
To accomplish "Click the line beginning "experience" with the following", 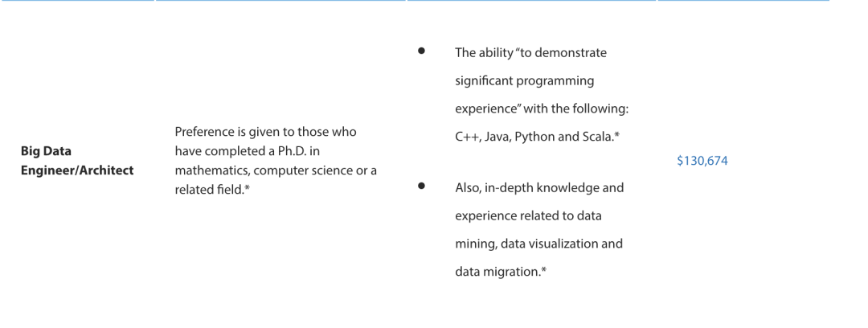I will coord(547,109).
